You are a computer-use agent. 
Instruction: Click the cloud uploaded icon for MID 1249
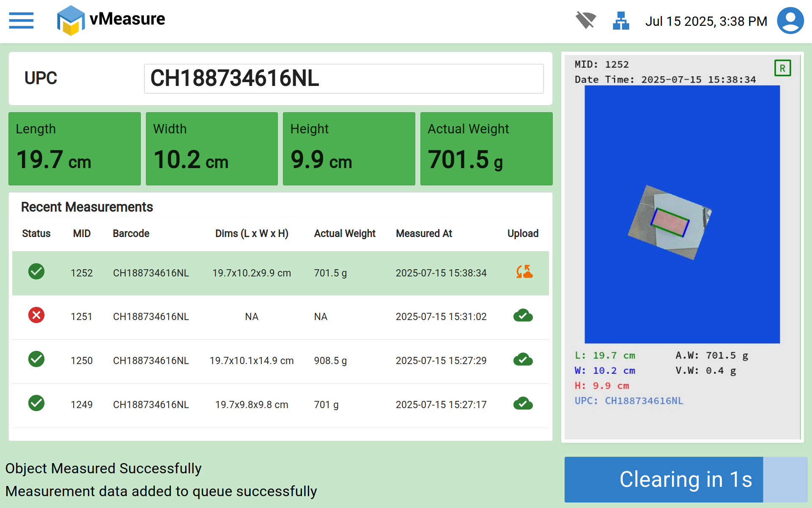click(x=523, y=404)
